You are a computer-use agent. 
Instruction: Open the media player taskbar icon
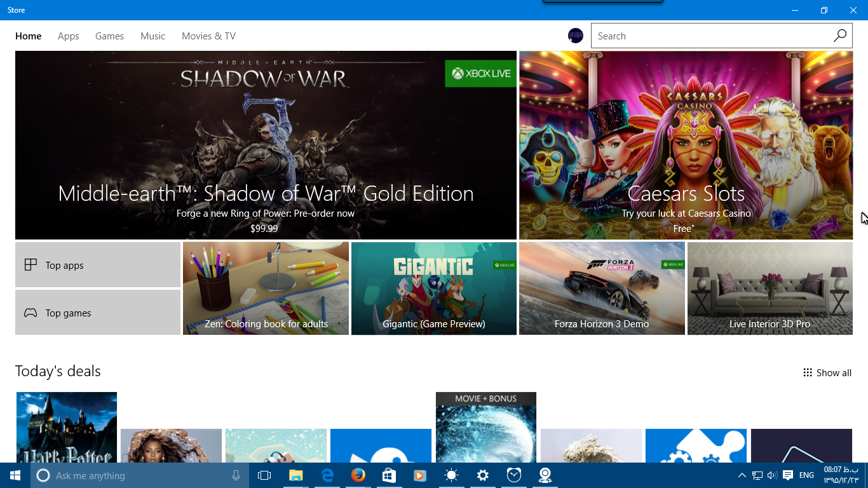pos(420,475)
